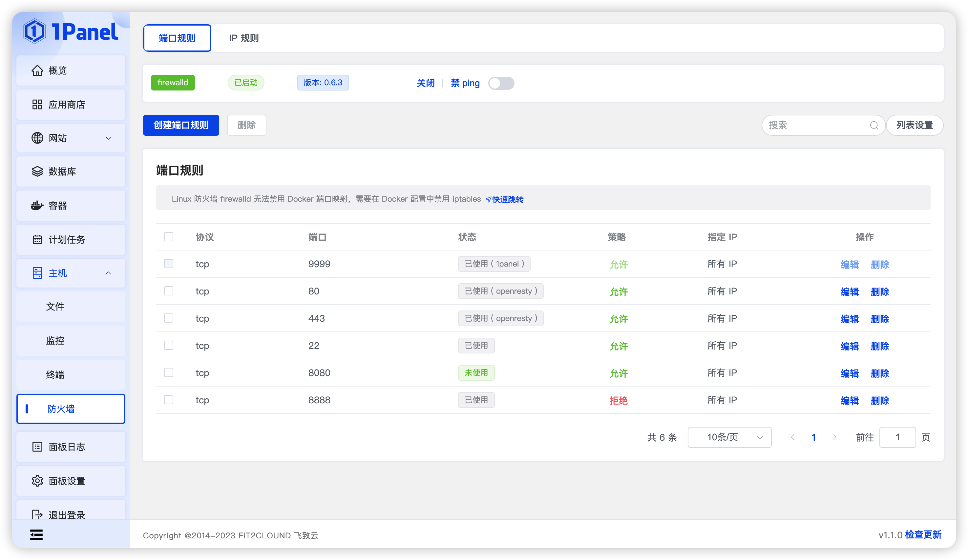Select the 数据库 database icon in sidebar
The height and width of the screenshot is (560, 968).
(x=37, y=171)
